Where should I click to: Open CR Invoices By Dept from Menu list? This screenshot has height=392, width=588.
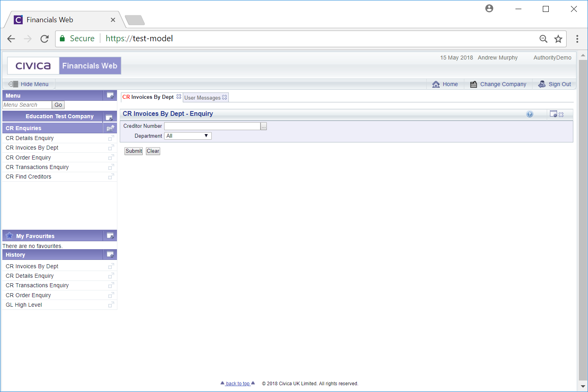(32, 148)
